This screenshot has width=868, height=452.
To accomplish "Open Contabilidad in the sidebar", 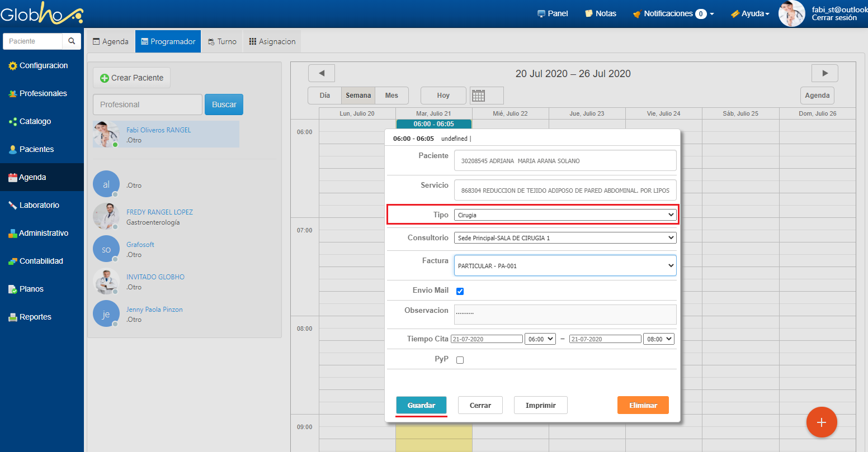I will coord(41,261).
